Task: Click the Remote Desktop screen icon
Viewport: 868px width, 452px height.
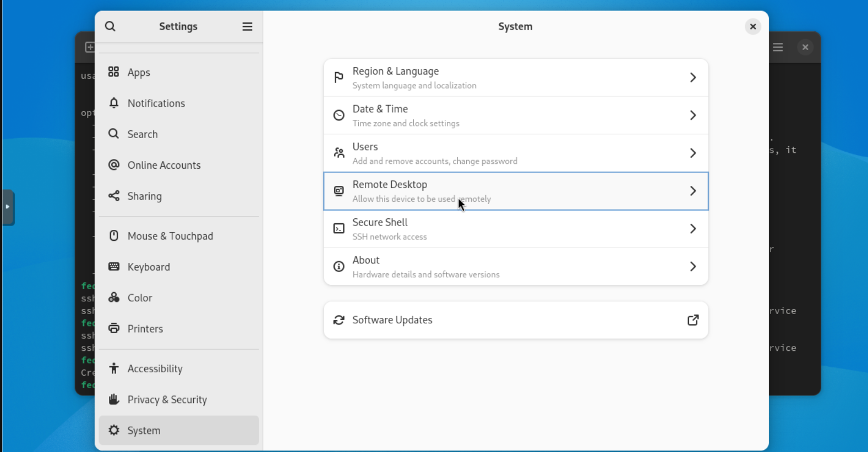Action: 339,191
